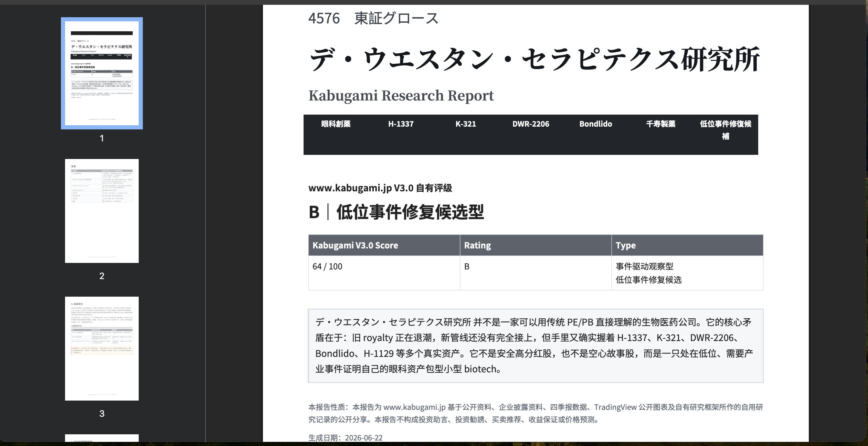This screenshot has height=446, width=868.
Task: Click the Bondlido tag in the dark banner
Action: 596,124
